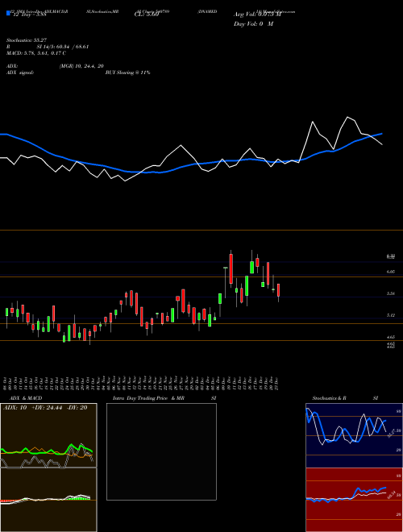Click the 'ADX & MACD' panel title
The image size is (403, 532).
pos(26,398)
